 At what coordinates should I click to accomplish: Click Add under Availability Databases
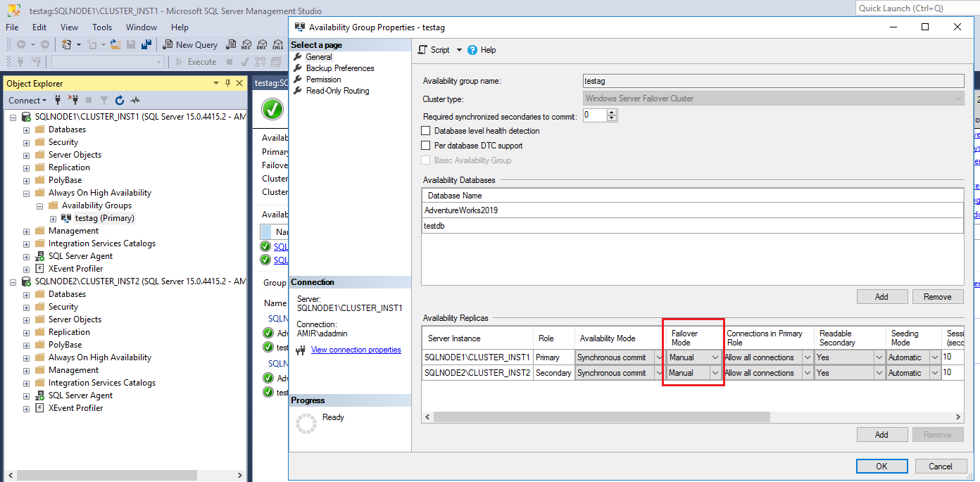pos(881,297)
